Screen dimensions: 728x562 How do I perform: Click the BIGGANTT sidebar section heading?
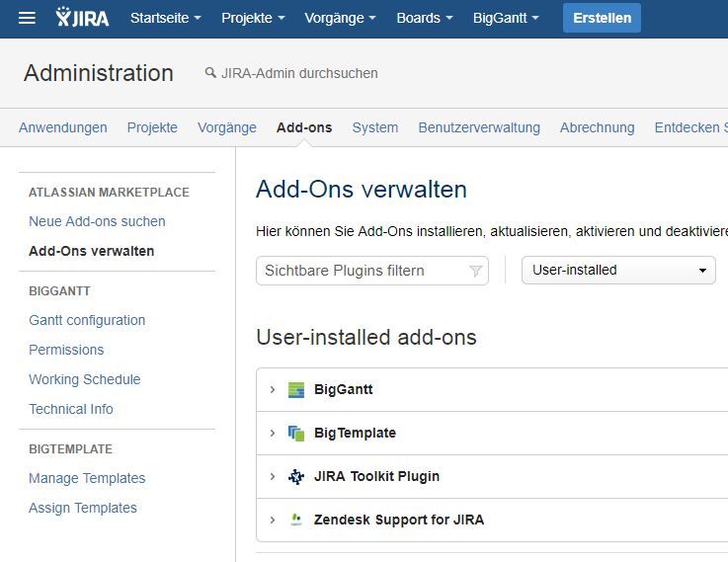(59, 291)
